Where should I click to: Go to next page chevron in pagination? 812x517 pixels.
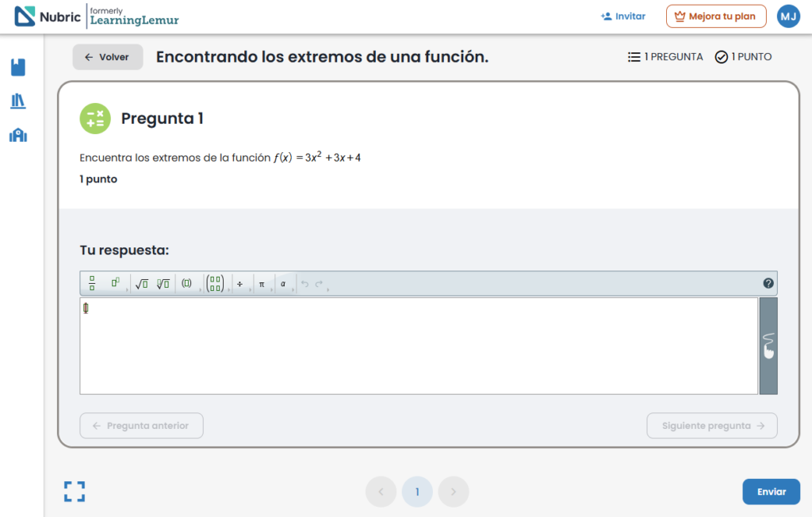[454, 492]
